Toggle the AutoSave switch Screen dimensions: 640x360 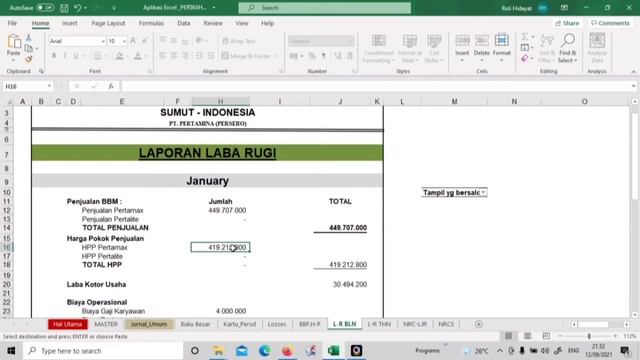(45, 8)
